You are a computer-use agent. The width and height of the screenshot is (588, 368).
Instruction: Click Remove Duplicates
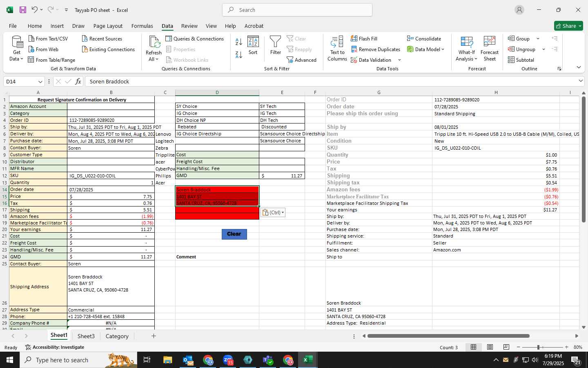[375, 49]
